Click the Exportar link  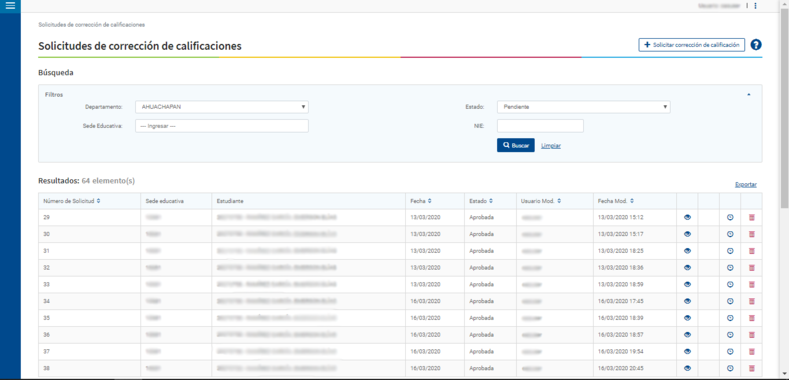tap(746, 185)
